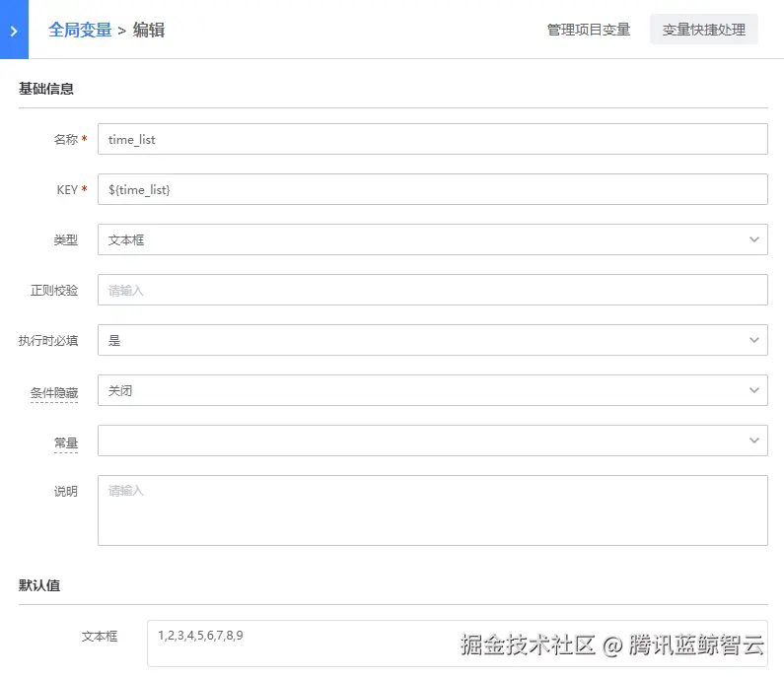The height and width of the screenshot is (677, 784).
Task: Go back to 全局变量 breadcrumb
Action: (80, 30)
